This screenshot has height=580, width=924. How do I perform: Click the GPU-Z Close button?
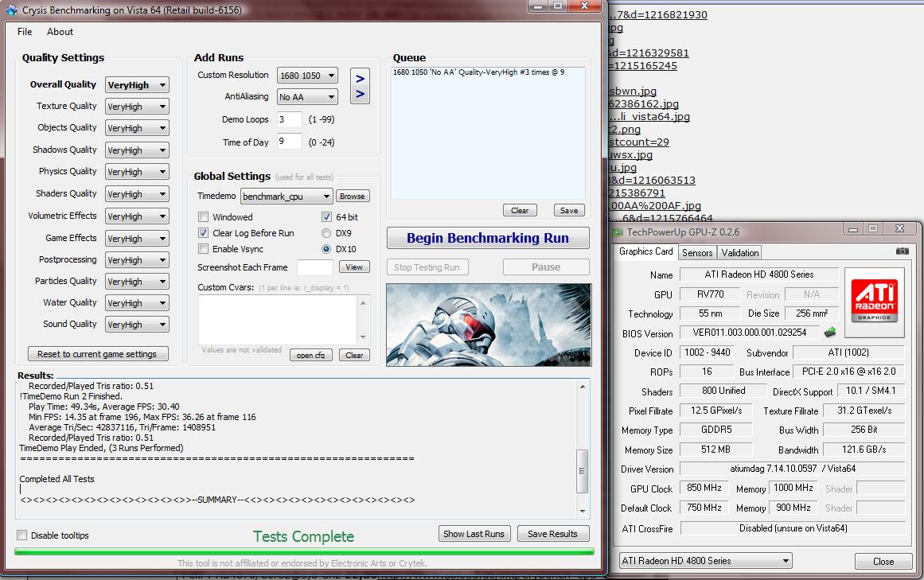tap(883, 561)
